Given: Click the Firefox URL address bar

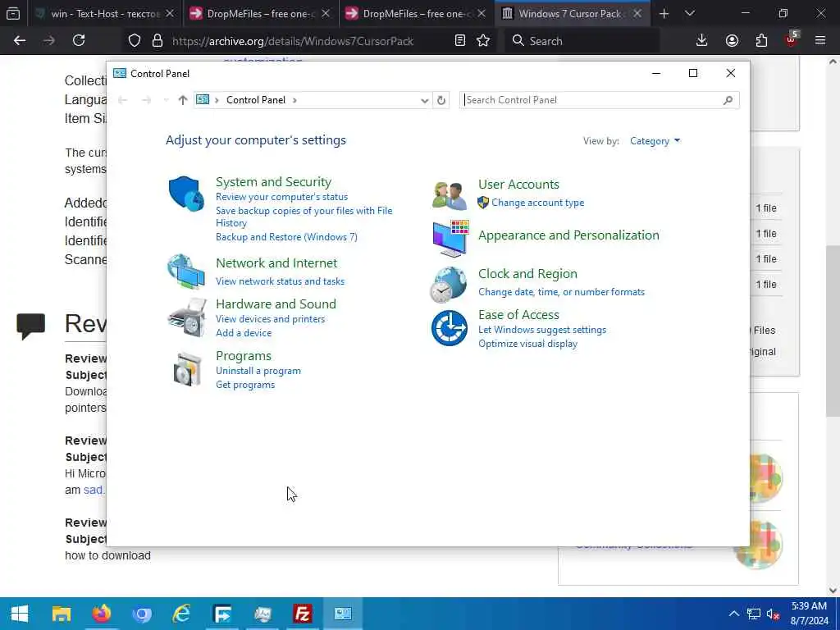Looking at the screenshot, I should coord(293,41).
